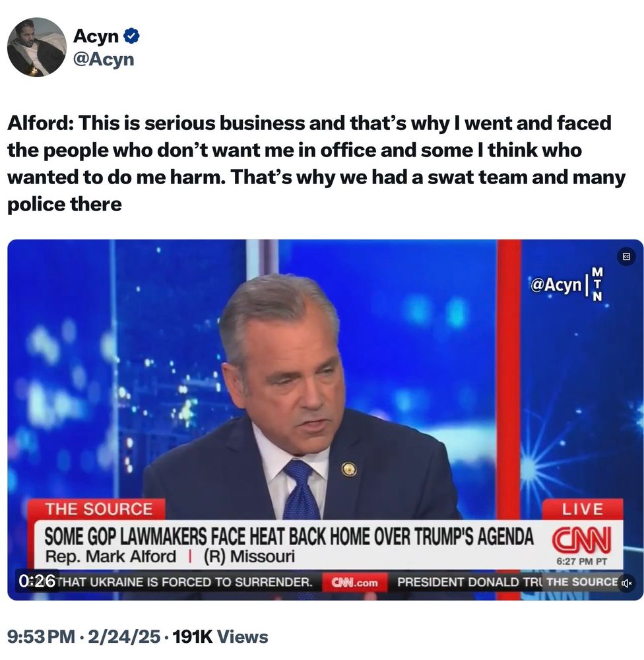
Task: Click the red 'THE SOURCE' show banner
Action: (x=98, y=510)
